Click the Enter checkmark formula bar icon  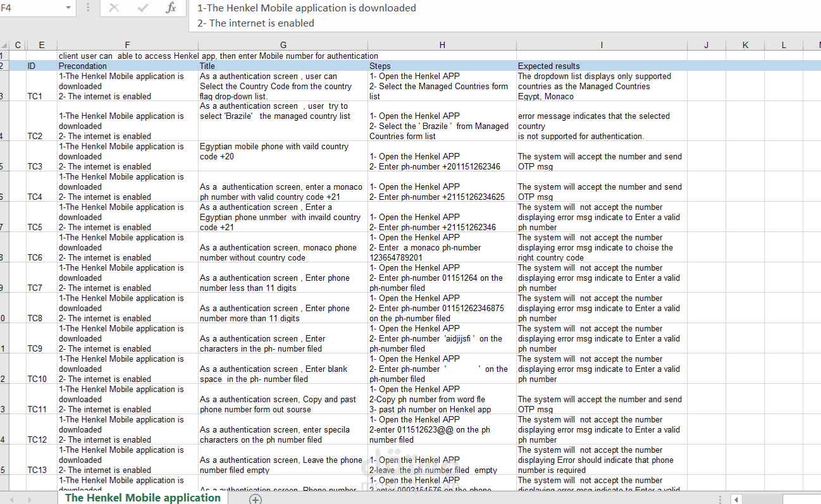tap(143, 8)
